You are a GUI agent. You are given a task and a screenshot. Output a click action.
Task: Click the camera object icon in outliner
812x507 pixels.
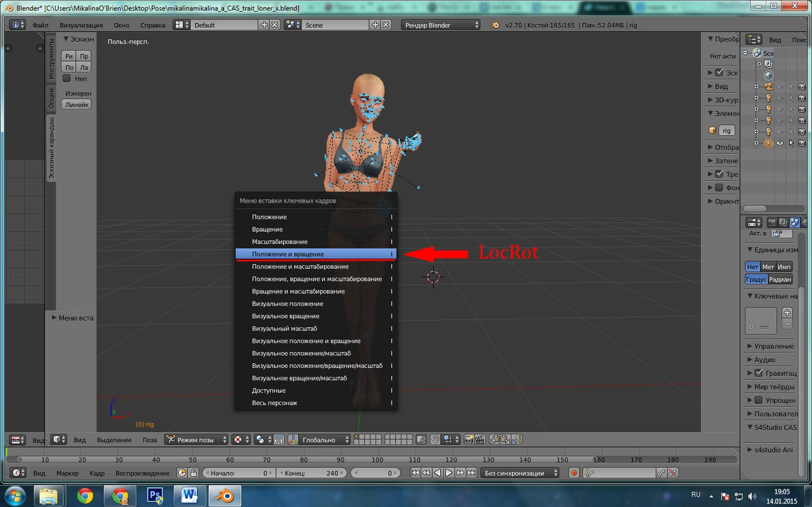[768, 86]
